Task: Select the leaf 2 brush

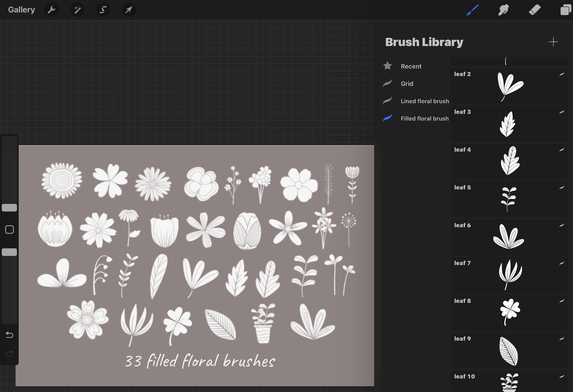Action: point(509,86)
